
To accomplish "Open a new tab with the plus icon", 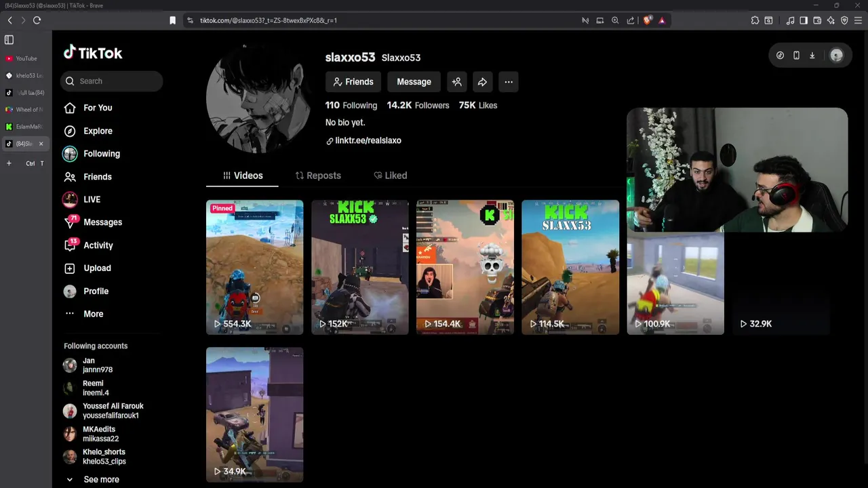I will pyautogui.click(x=9, y=163).
